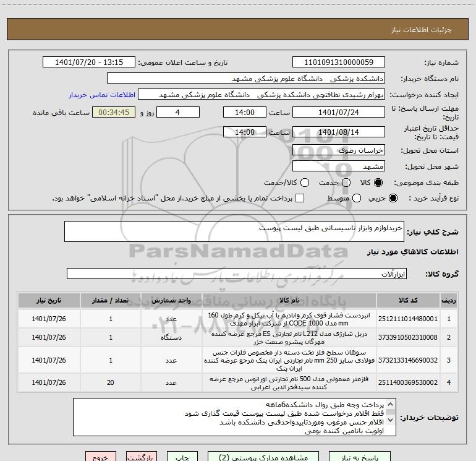476x461 pixels.
Task: Click the خراسان رضوی province field
Action: click(339, 150)
